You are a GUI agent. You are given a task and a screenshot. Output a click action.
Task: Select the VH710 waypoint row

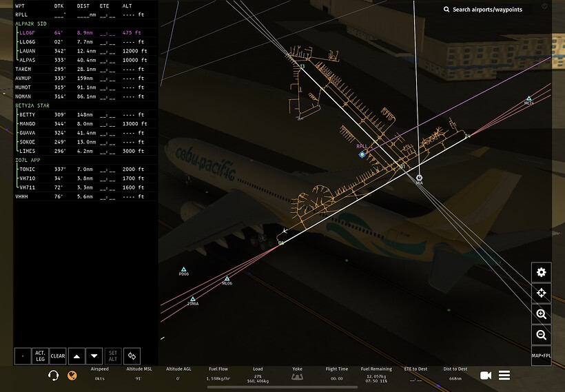pos(85,178)
